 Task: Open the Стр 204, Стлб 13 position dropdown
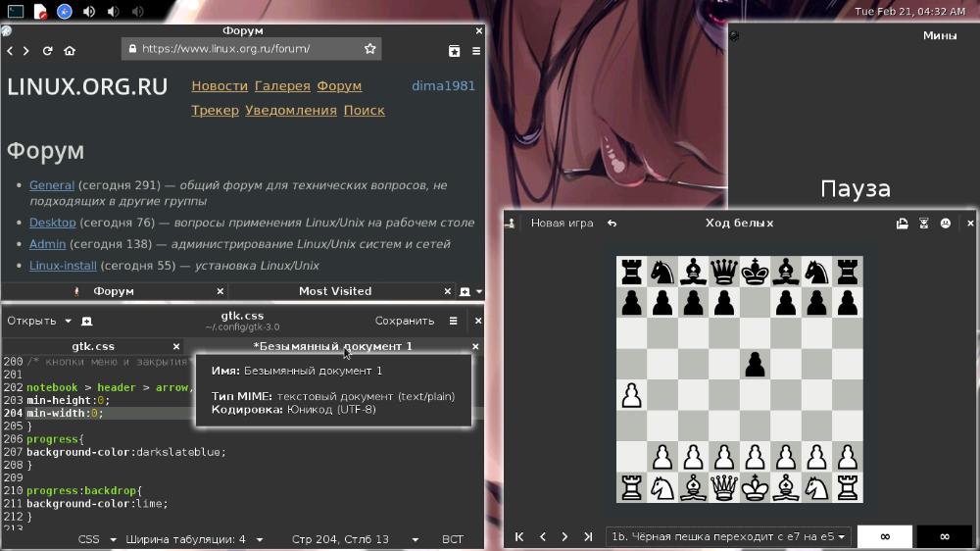[x=355, y=539]
